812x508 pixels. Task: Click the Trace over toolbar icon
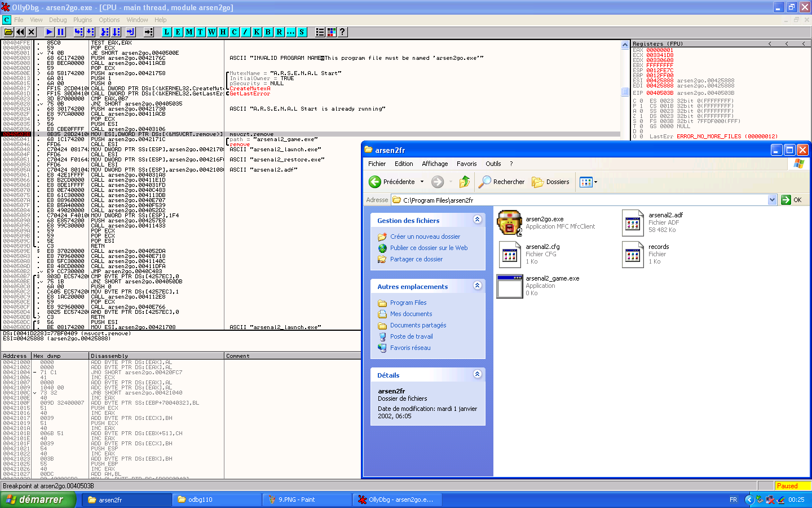(116, 32)
